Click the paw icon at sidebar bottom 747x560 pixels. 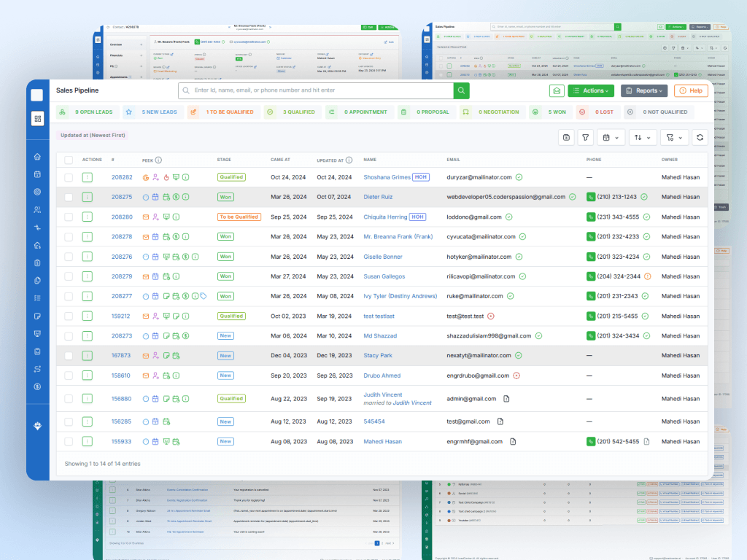click(38, 426)
